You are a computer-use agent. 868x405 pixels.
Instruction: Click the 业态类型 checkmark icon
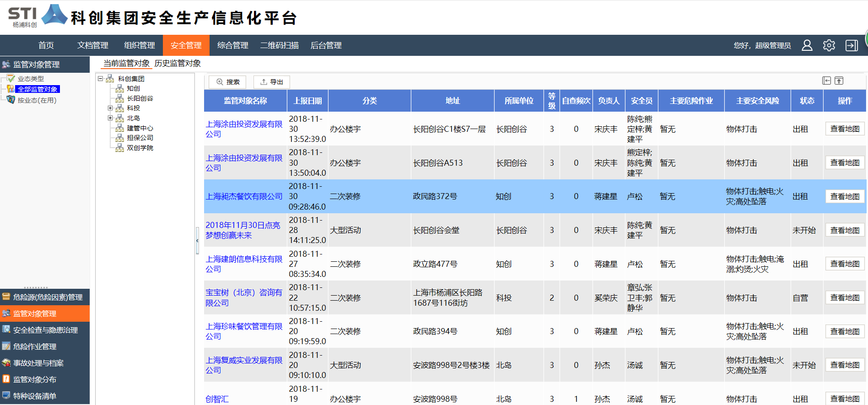pos(11,79)
